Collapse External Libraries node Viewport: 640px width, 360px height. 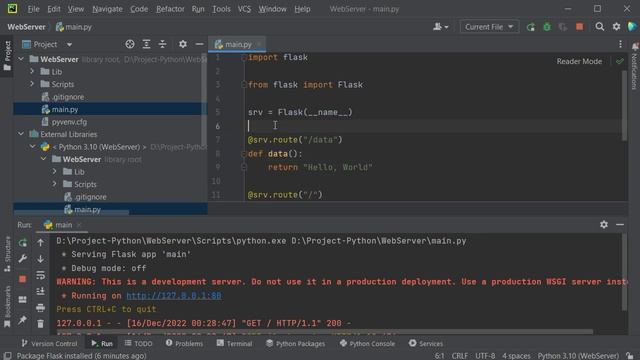(x=21, y=134)
